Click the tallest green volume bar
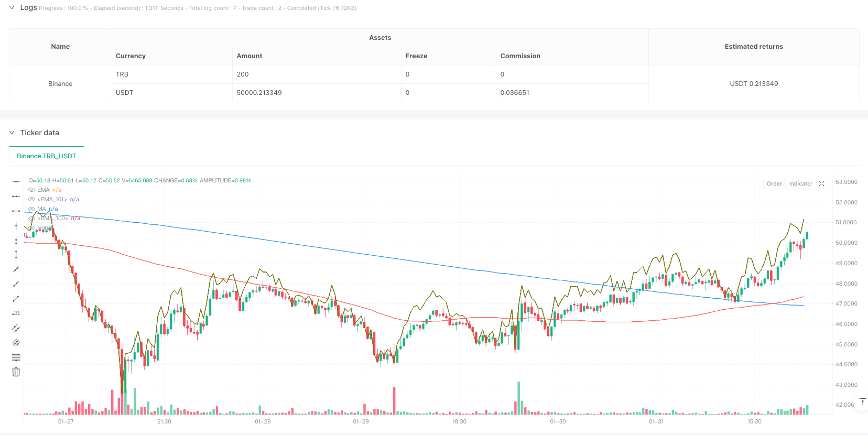 519,398
